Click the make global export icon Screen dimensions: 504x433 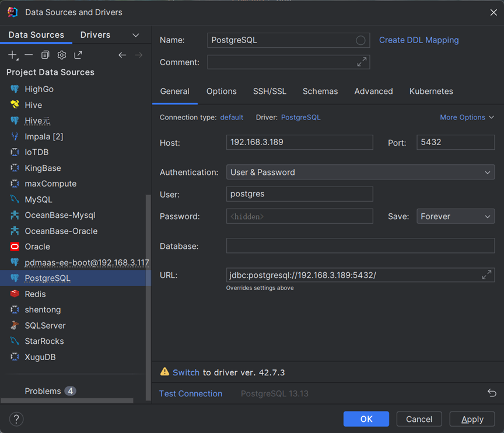[78, 55]
